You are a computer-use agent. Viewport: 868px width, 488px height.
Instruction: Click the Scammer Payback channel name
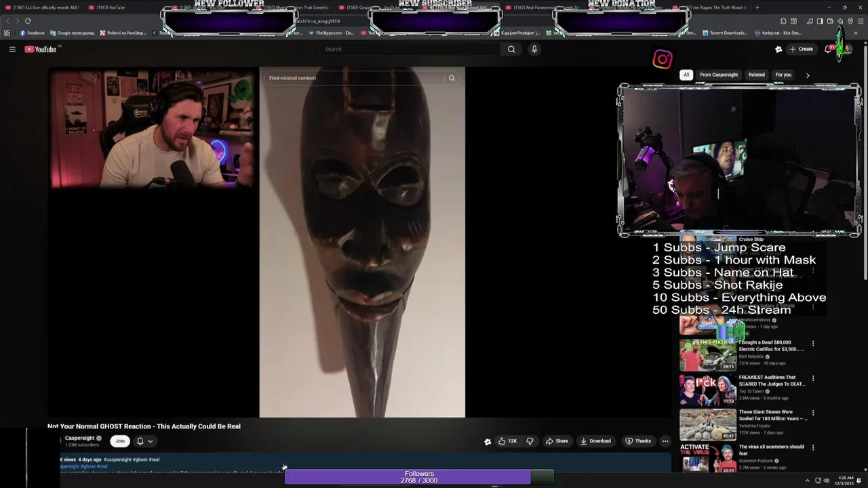tap(755, 461)
